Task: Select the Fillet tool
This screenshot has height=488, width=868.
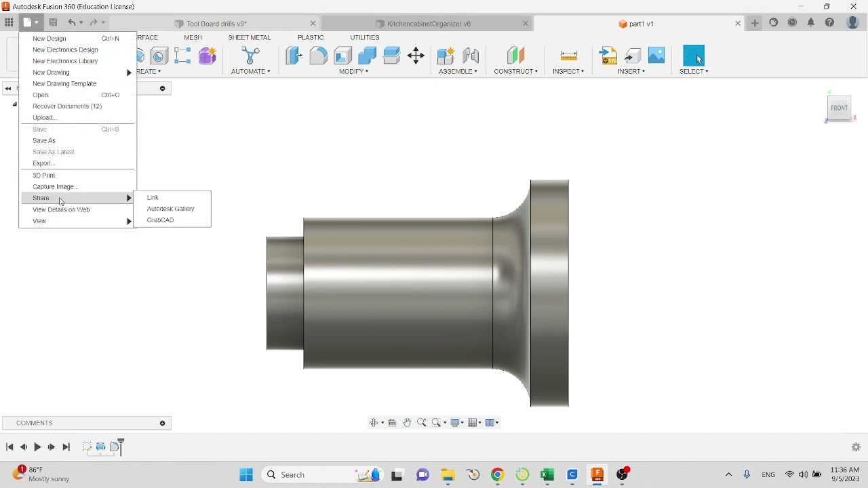Action: click(x=319, y=56)
